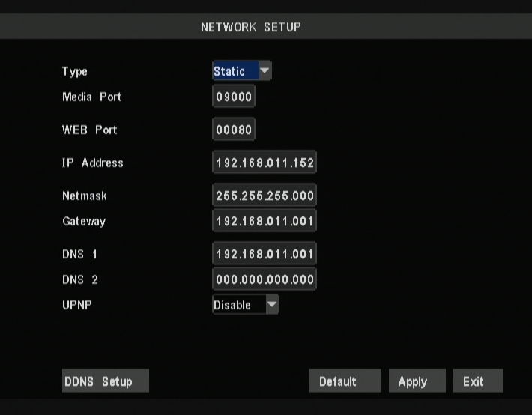Screen dimensions: 532x415
Task: Click the Type label text
Action: [75, 72]
